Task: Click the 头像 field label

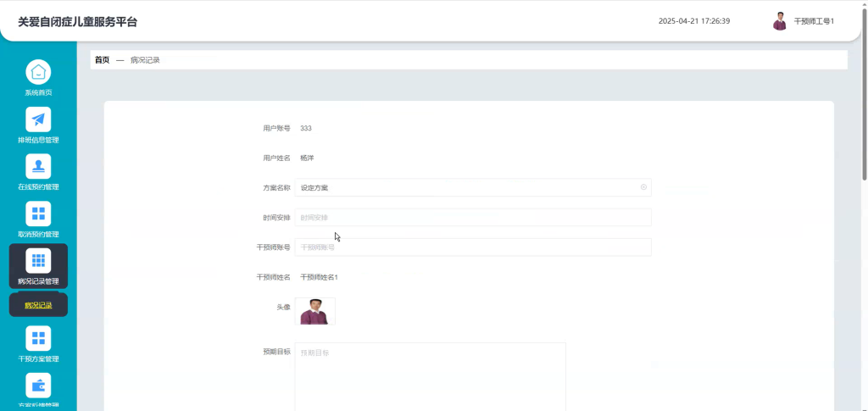Action: click(283, 307)
